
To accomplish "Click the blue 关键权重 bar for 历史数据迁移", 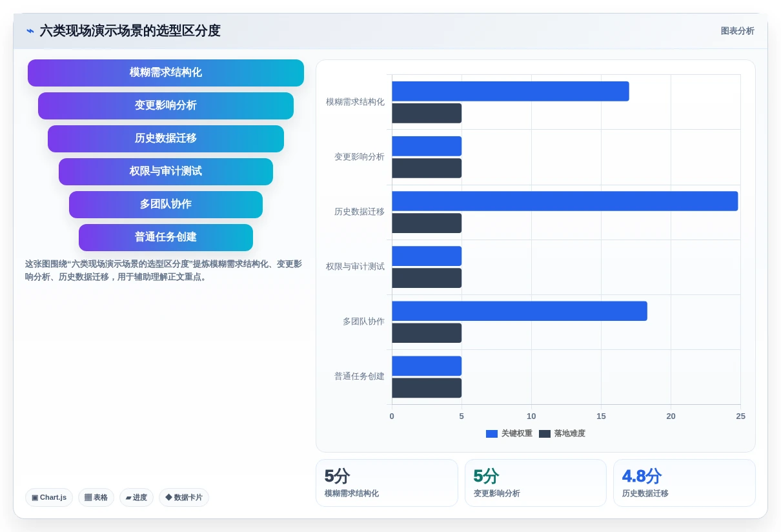I will click(565, 201).
